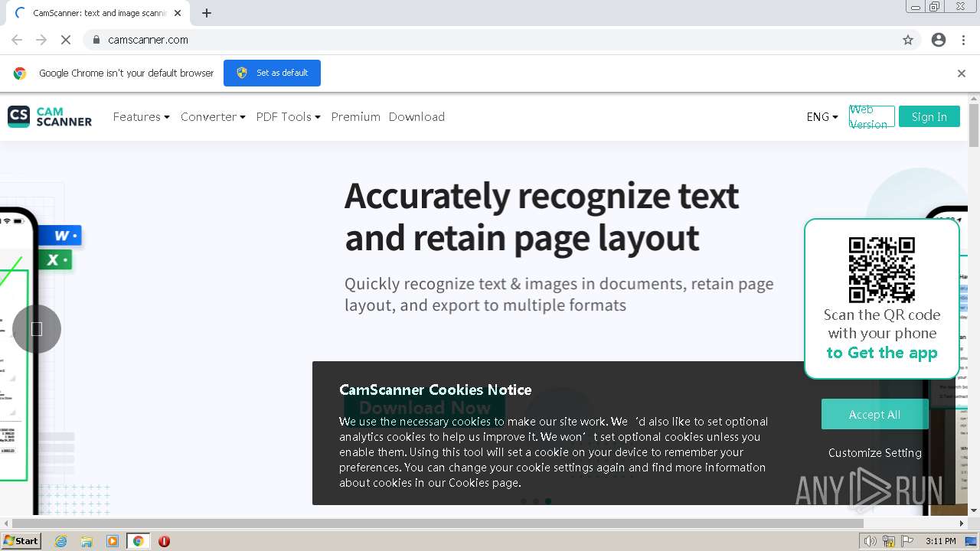Click the 'CamScanner Cookies Notice' heading

tap(435, 390)
